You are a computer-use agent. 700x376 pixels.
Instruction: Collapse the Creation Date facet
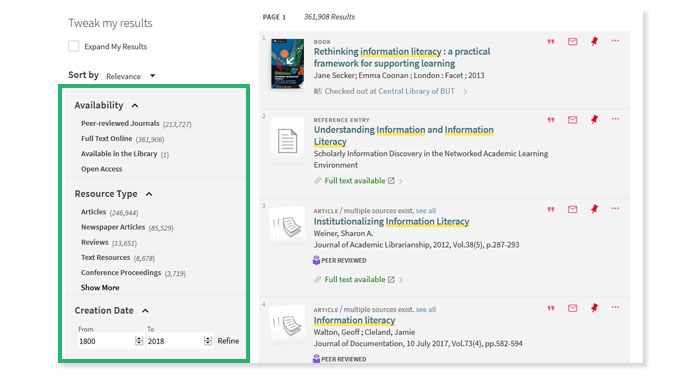point(145,310)
